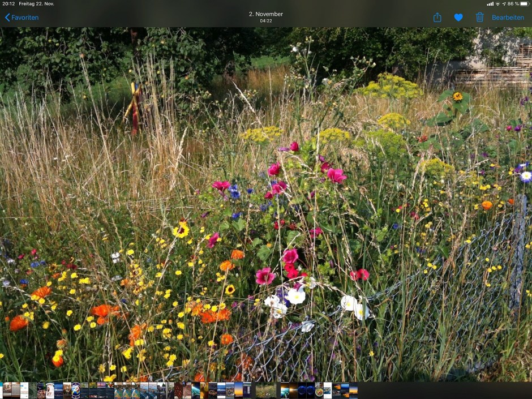Open the bright sunburst thumbnail
Screen dimensions: 532x399
293,391
